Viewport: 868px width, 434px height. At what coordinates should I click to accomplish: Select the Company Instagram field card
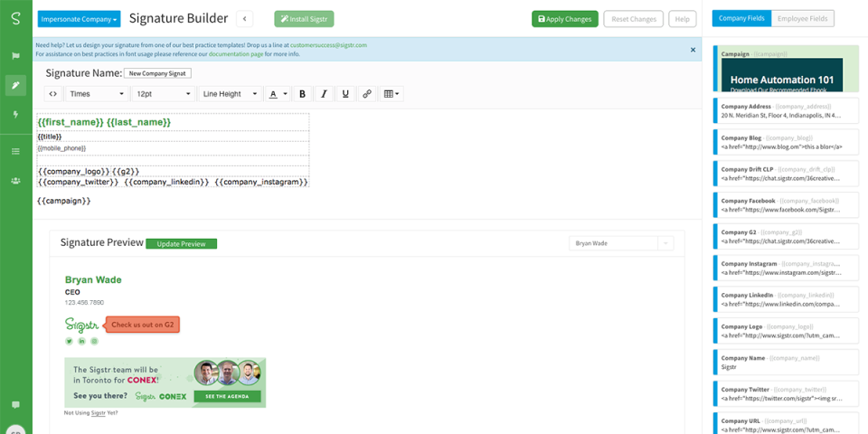pyautogui.click(x=786, y=269)
